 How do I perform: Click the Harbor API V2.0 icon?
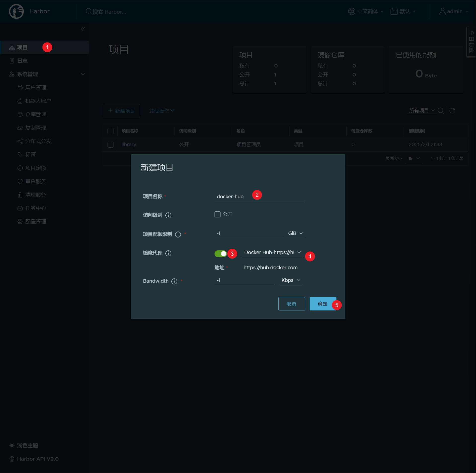pos(12,459)
